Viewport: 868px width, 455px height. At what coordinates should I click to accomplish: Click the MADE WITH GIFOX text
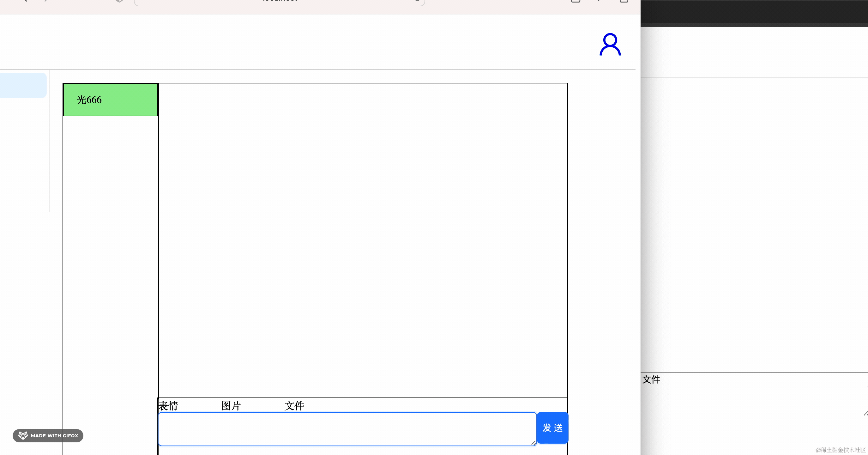[54, 435]
